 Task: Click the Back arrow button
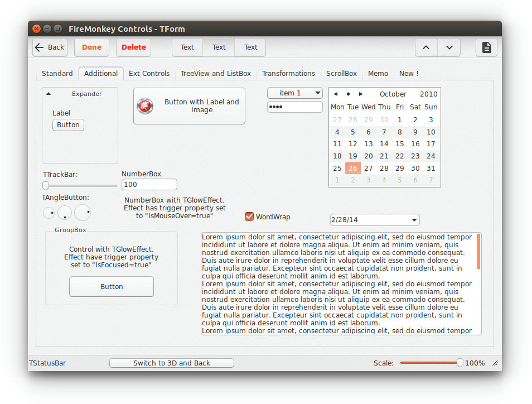(50, 47)
